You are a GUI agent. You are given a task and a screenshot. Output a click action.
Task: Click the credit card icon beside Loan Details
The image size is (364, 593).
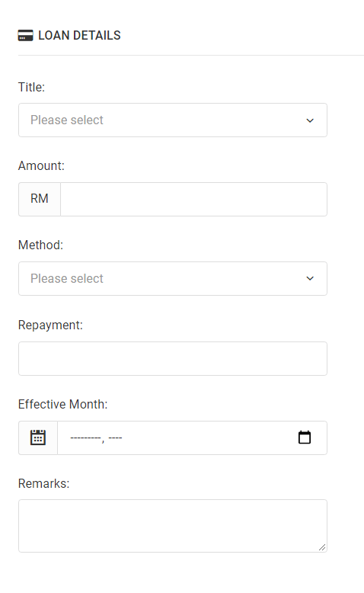(25, 36)
